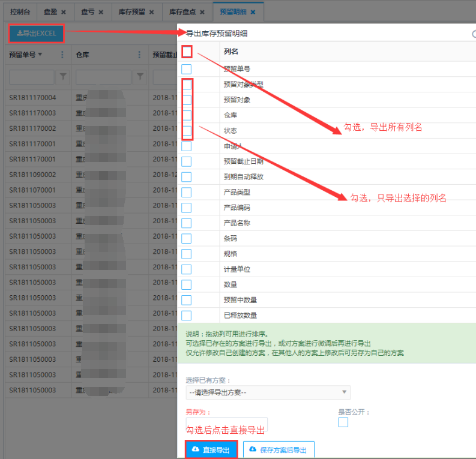Switch to the 控制台 tab
The height and width of the screenshot is (459, 476).
pyautogui.click(x=20, y=12)
